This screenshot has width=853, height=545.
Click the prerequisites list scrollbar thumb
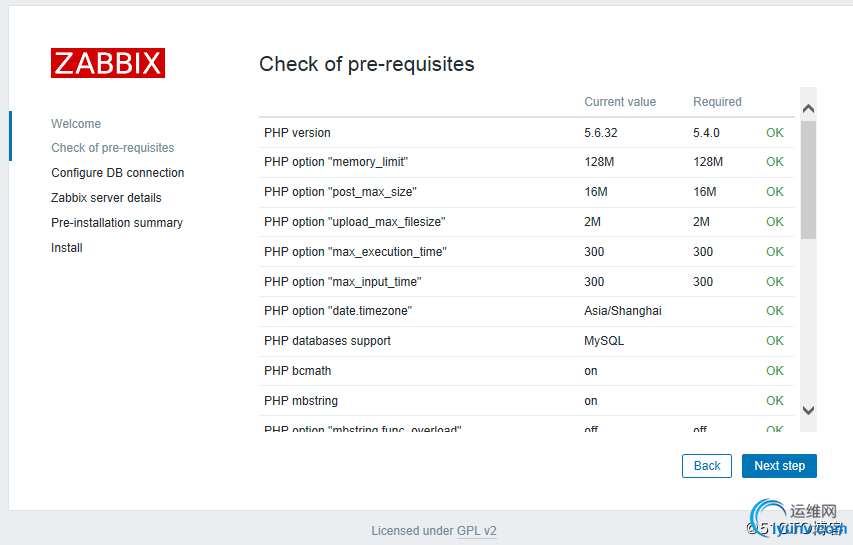click(x=808, y=180)
